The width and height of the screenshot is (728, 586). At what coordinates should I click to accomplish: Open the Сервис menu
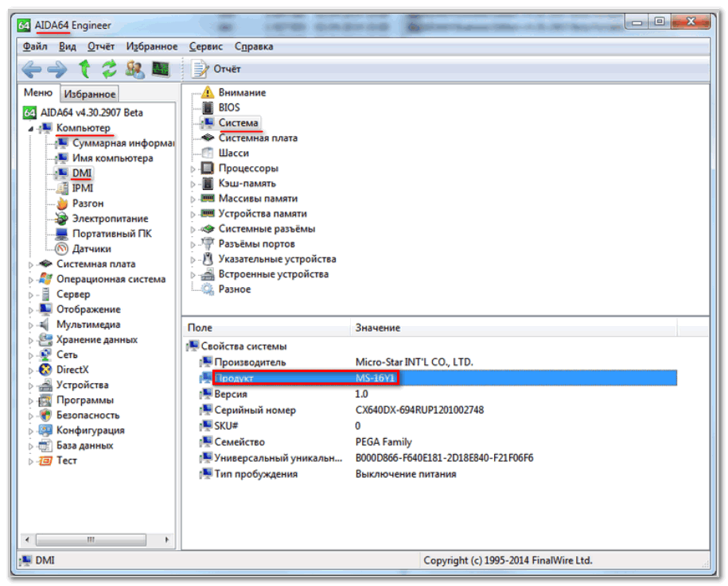pos(205,46)
